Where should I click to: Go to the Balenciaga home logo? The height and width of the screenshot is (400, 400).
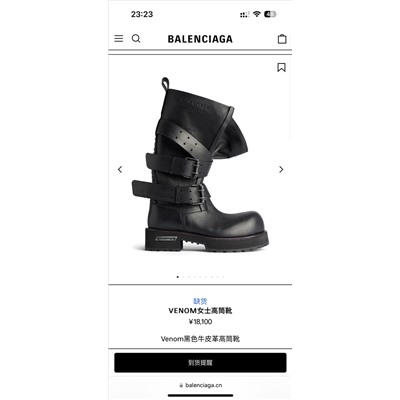(200, 39)
